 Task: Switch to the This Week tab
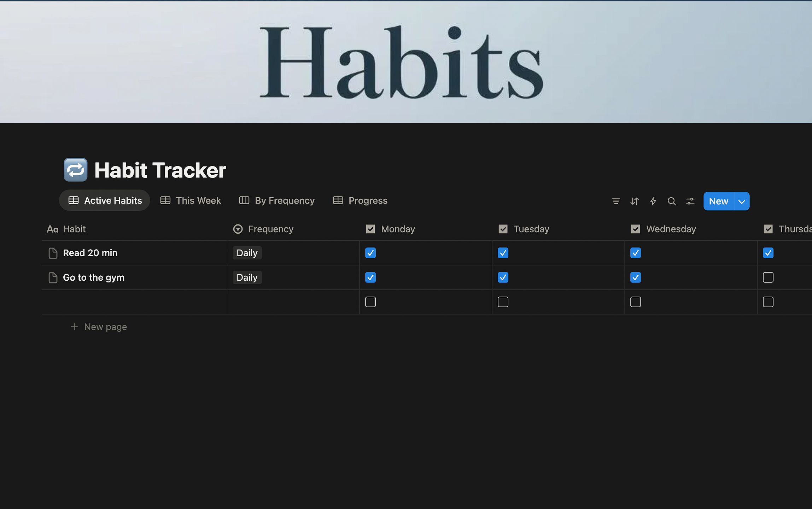pos(191,200)
